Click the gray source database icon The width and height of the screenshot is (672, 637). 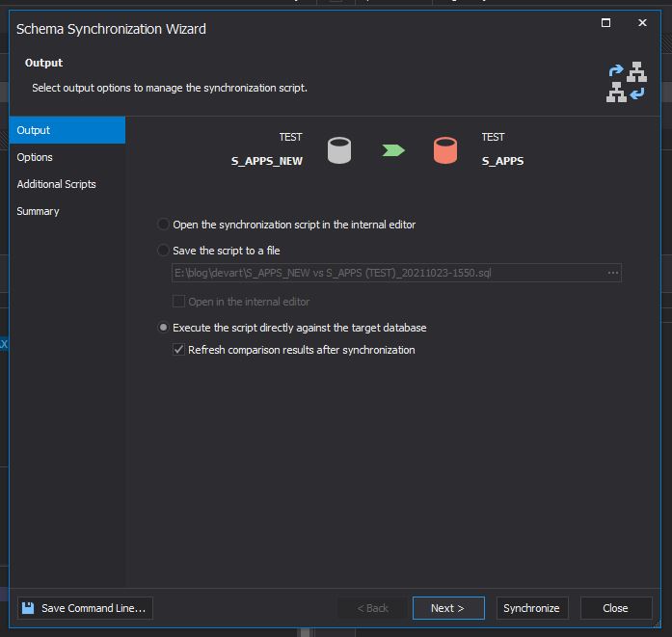(x=339, y=150)
